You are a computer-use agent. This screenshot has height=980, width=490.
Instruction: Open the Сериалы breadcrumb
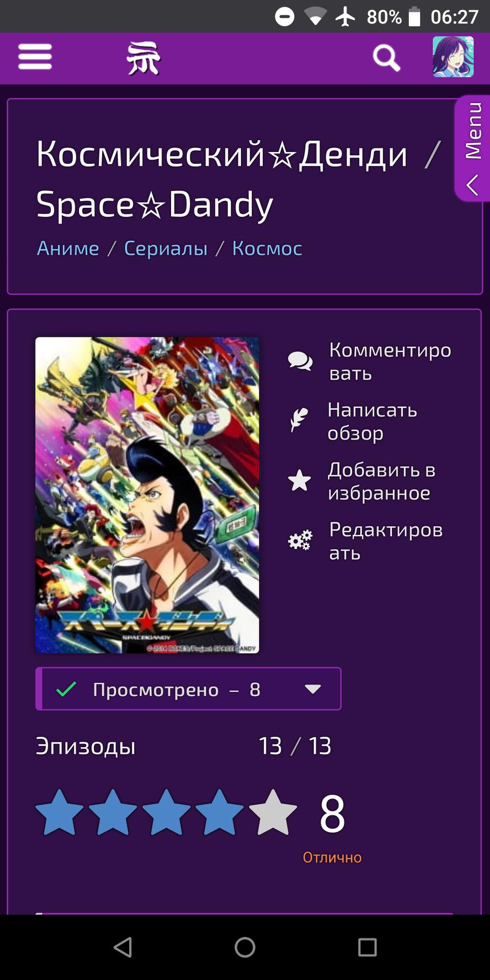tap(166, 248)
